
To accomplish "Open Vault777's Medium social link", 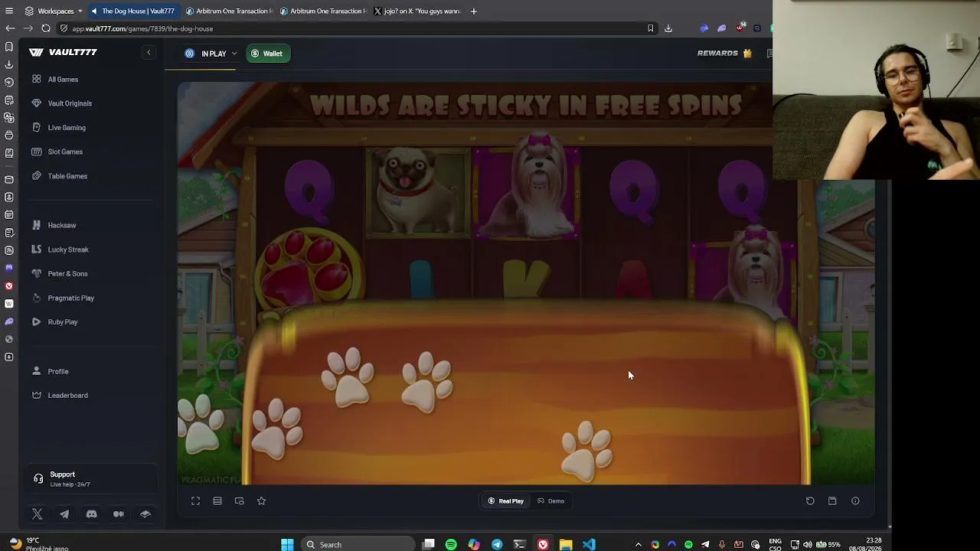I will 119,514.
